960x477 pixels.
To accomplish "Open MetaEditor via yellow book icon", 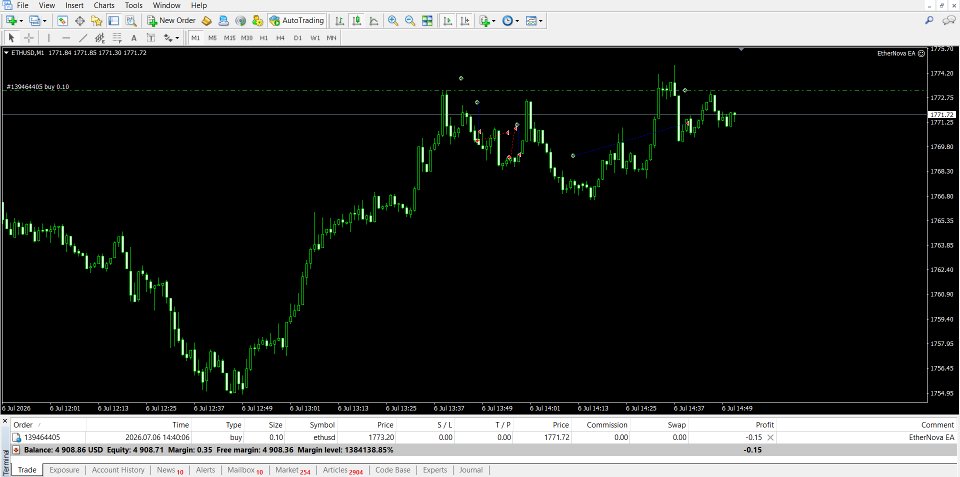I will [207, 20].
